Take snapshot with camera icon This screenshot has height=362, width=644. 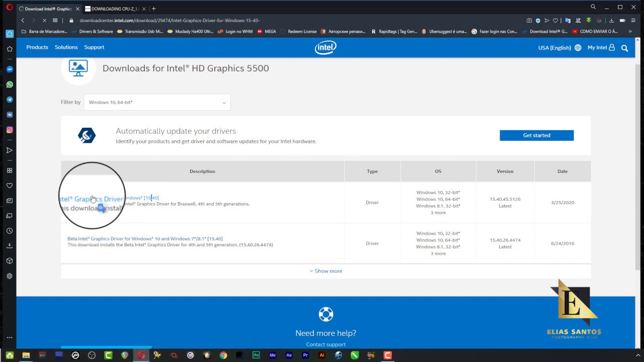point(529,21)
